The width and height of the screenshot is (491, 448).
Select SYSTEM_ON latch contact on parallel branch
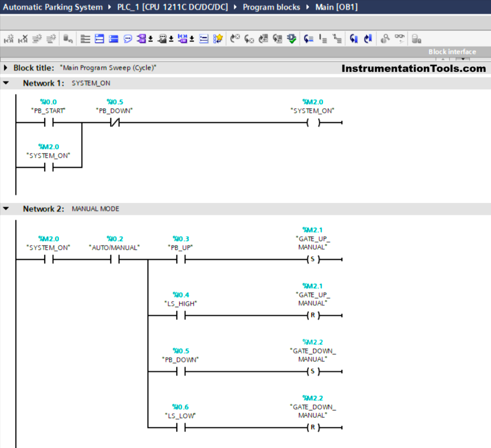coord(49,168)
